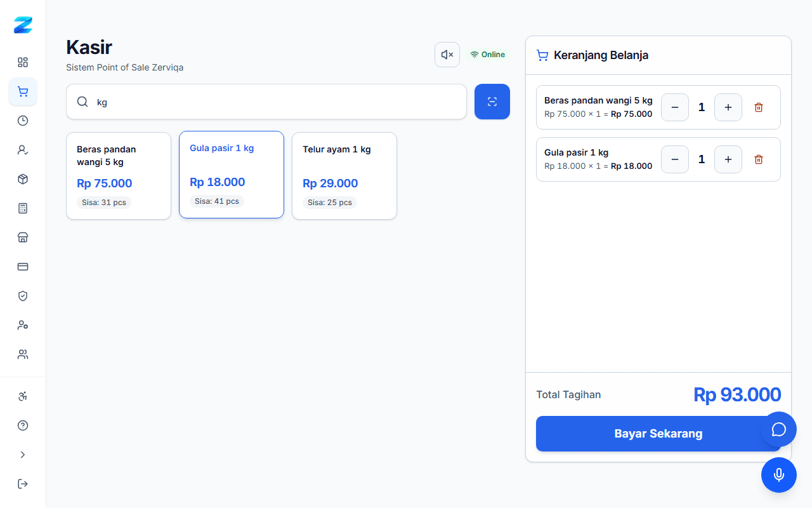
Task: Open the history clock icon in sidebar
Action: tap(23, 121)
